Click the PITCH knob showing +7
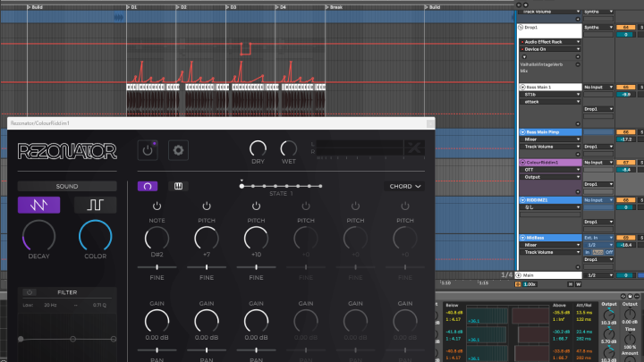 [207, 238]
